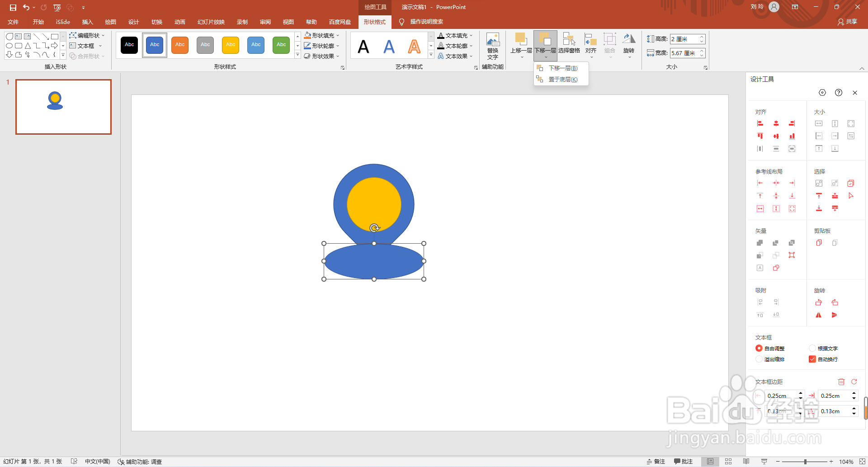868x467 pixels.
Task: Adjust the zoom slider in status bar
Action: point(805,462)
